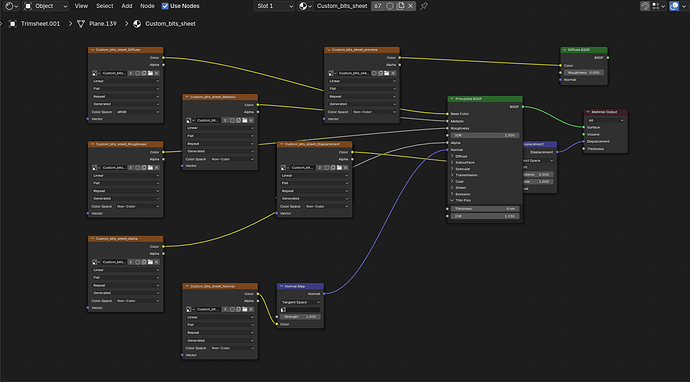Click the Custom_bits_sheet material name field
Screen dimensions: 690x382
tap(342, 6)
